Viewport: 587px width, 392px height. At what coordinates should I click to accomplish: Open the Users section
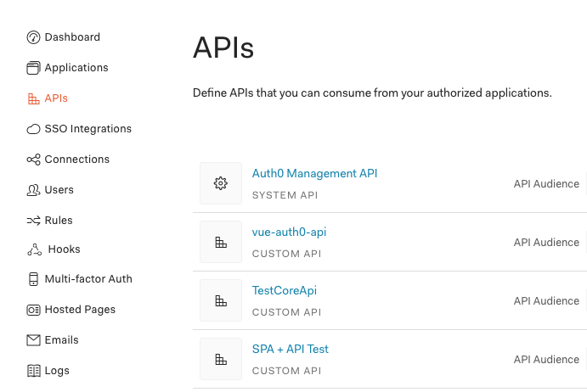tap(59, 190)
